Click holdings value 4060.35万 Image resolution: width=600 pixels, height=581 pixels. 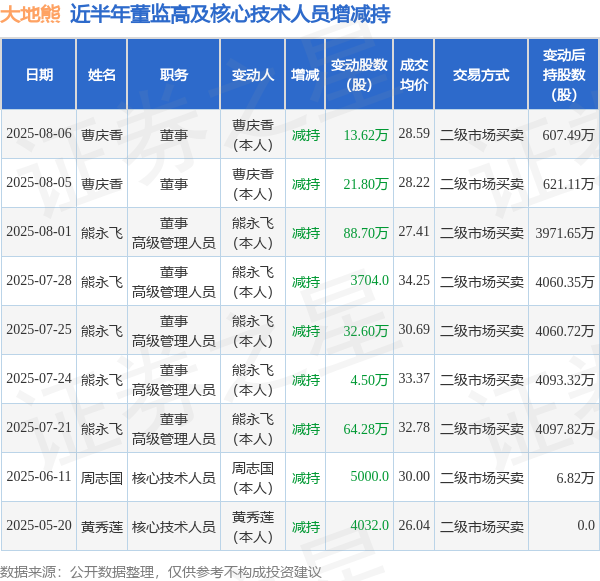point(565,282)
